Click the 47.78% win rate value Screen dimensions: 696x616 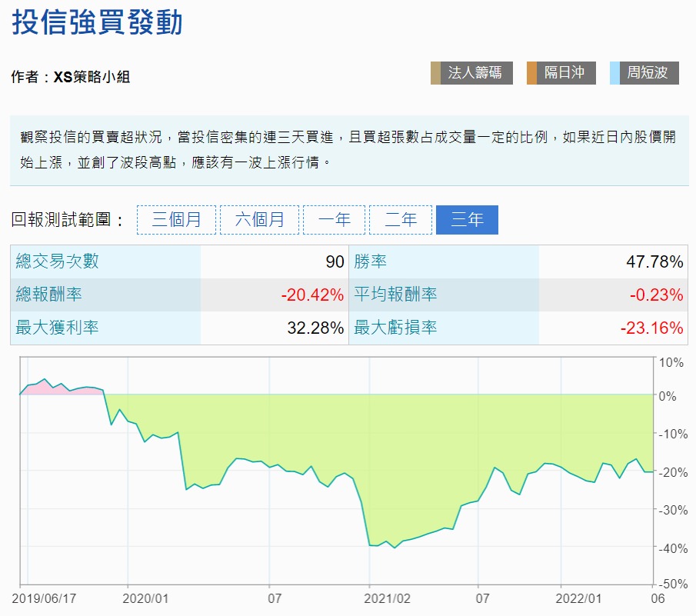pos(654,262)
